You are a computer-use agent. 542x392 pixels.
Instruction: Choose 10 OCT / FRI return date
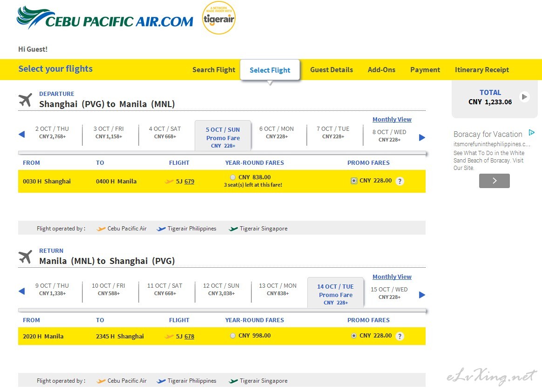pos(108,289)
